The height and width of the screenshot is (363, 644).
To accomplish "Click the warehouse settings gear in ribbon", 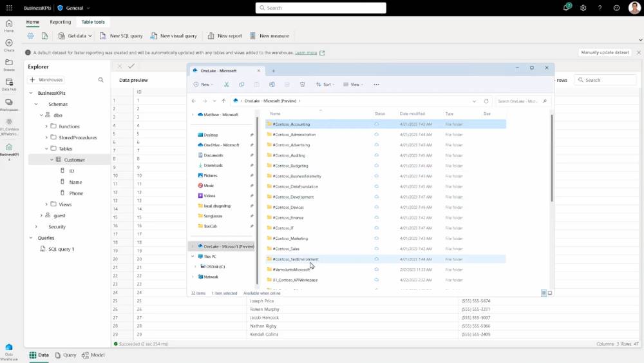I will (31, 35).
